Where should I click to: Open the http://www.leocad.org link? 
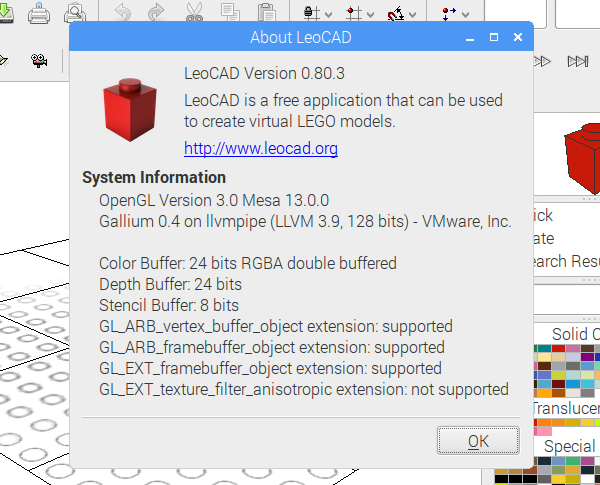(x=261, y=149)
